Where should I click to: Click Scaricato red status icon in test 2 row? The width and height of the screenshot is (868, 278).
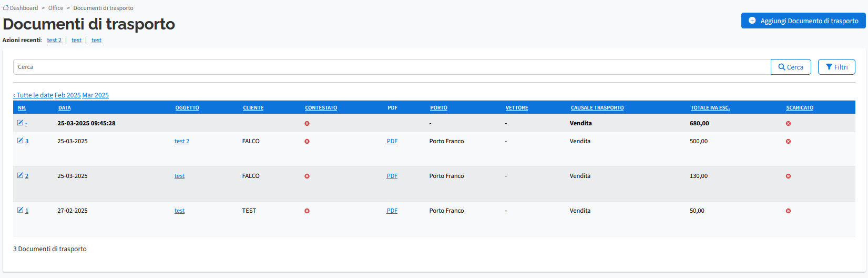(788, 142)
